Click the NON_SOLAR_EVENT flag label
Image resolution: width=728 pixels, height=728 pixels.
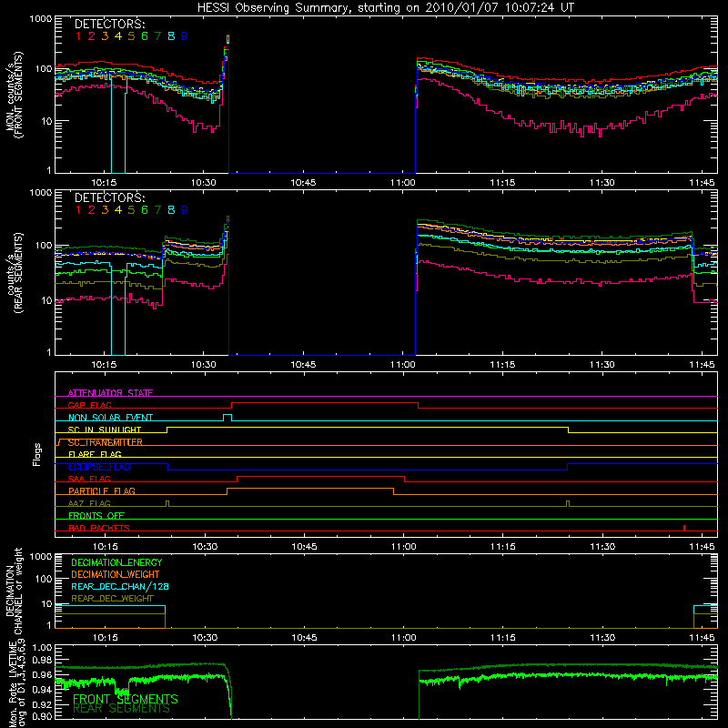pyautogui.click(x=110, y=418)
